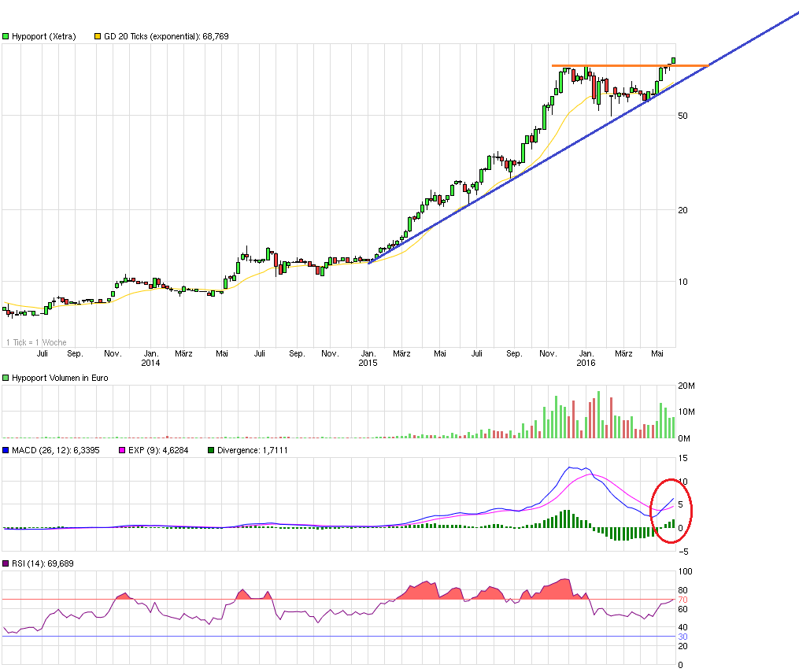This screenshot has height=672, width=799.
Task: Click the dark green Divergence legend swatch
Action: click(211, 450)
